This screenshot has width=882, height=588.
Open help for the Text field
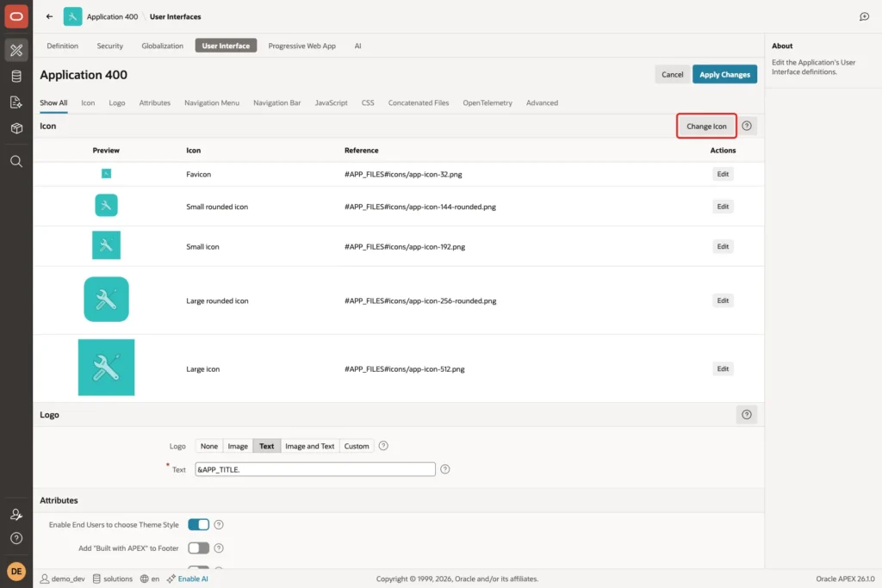(445, 469)
